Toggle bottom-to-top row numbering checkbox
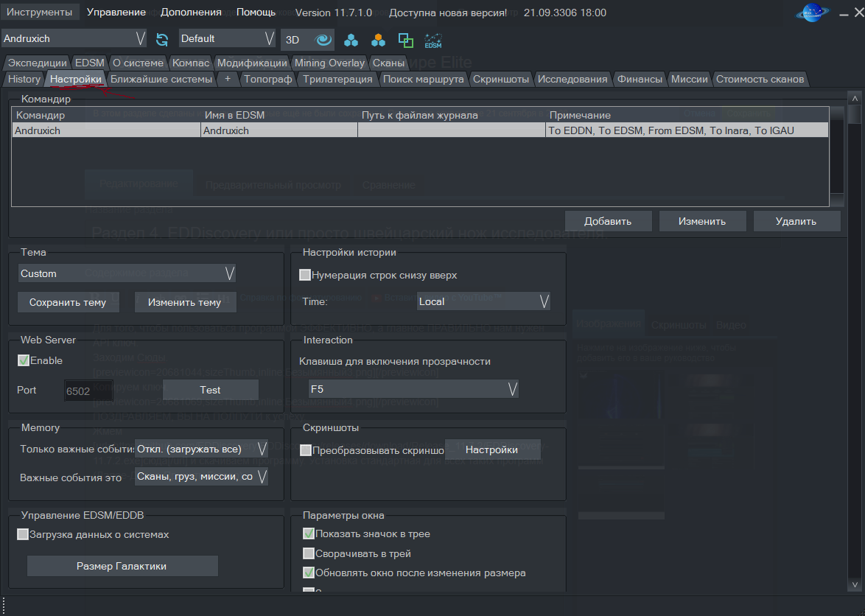This screenshot has height=616, width=865. point(304,275)
